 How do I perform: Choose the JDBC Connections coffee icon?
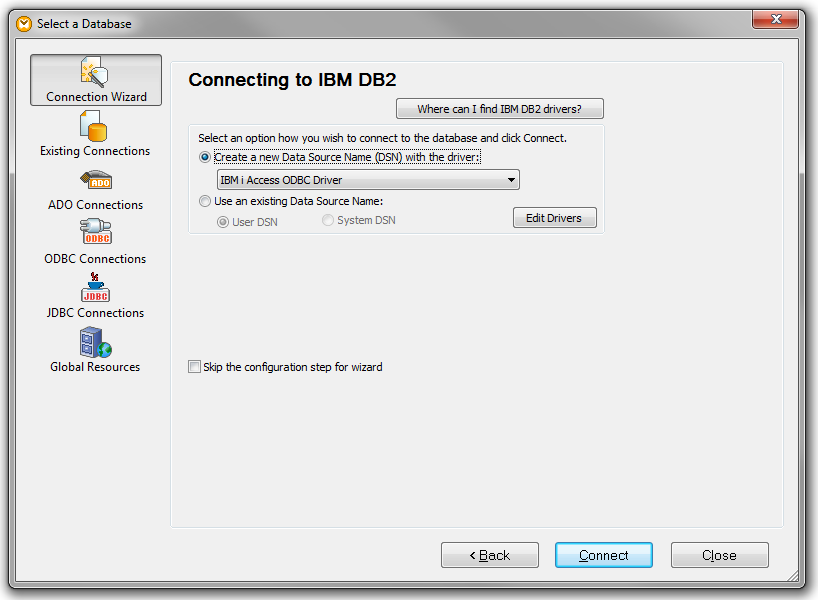click(x=95, y=287)
